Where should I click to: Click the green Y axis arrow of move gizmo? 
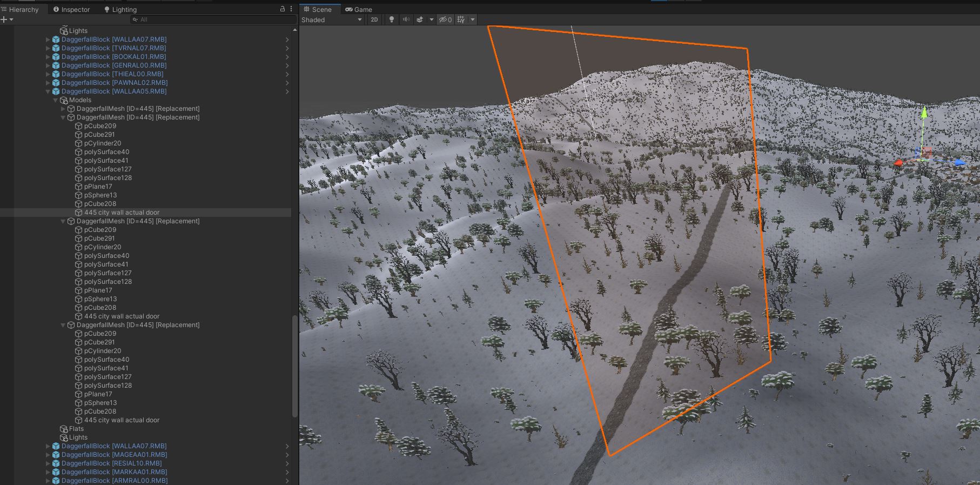[x=924, y=112]
